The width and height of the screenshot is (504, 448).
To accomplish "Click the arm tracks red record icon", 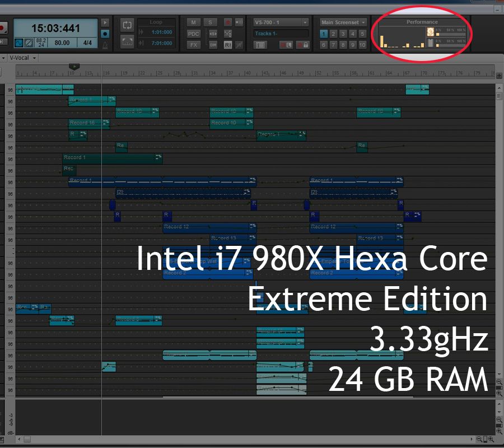I will tap(228, 22).
